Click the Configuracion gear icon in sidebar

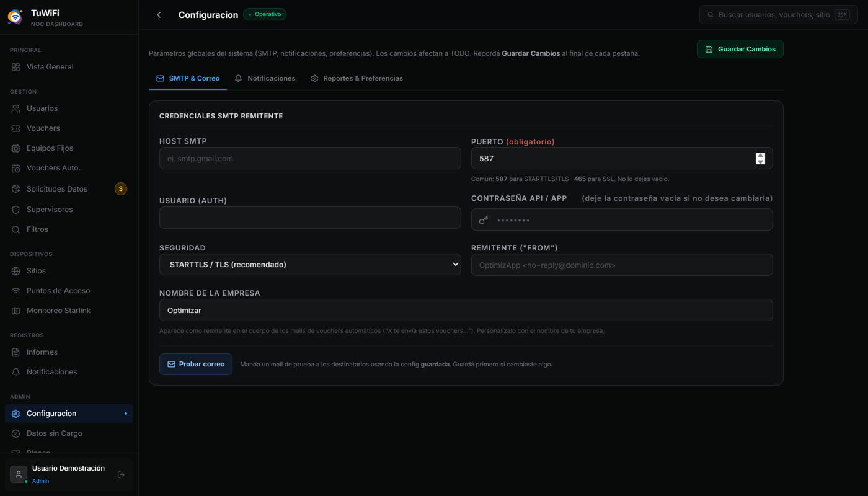[x=16, y=414]
